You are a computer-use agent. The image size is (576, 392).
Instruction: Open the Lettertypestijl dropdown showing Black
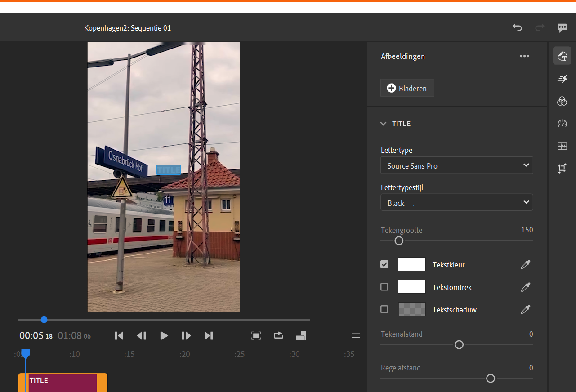[x=456, y=202]
